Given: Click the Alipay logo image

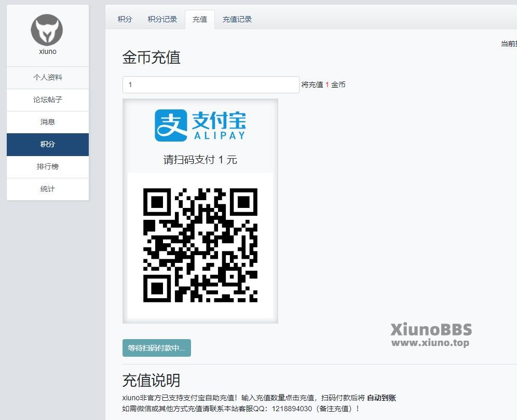Looking at the screenshot, I should tap(200, 125).
